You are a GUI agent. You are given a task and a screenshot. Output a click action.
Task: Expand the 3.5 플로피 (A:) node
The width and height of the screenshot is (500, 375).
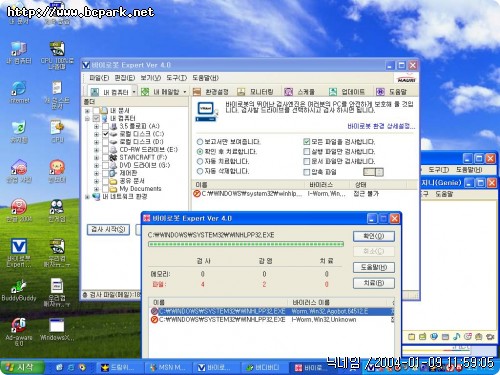pos(96,126)
